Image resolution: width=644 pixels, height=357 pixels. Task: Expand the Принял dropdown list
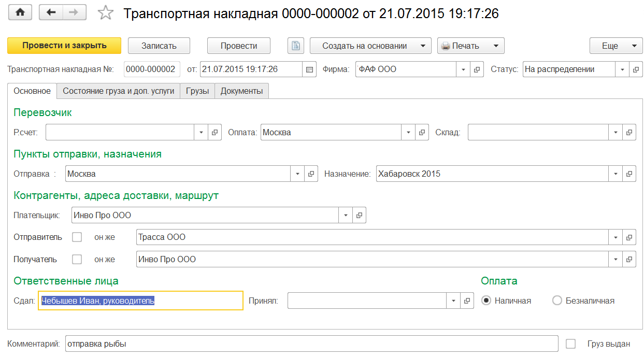(x=453, y=301)
